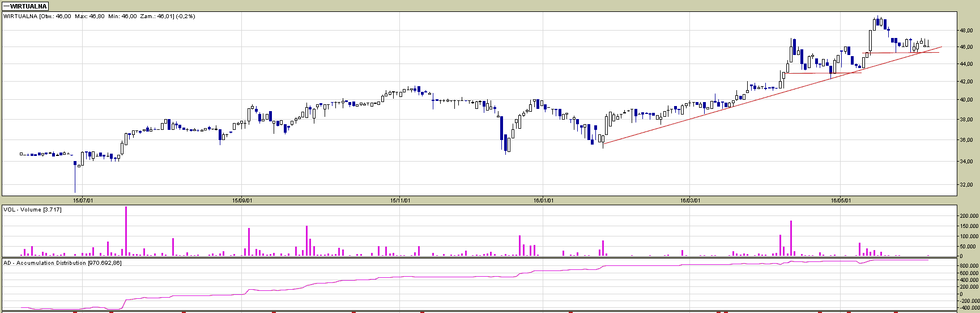Click the WIRTUALNA price summary header text

[99, 16]
